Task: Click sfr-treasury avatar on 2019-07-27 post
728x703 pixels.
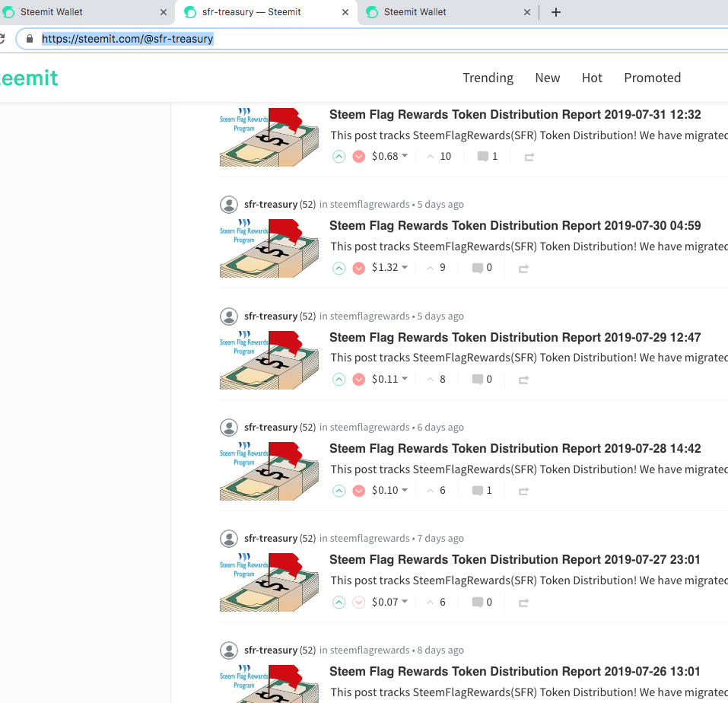Action: tap(229, 539)
